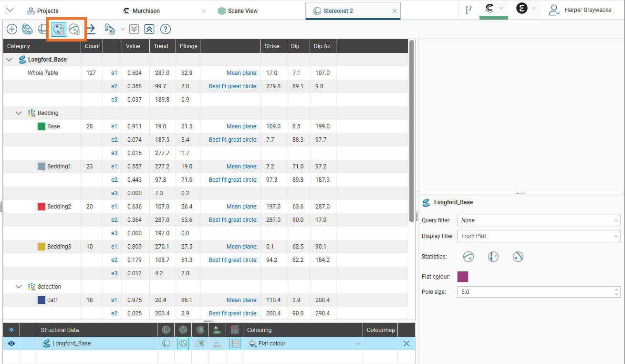Click the collapse all double-up-arrow icon
Screen dimensions: 625x364
click(x=149, y=30)
